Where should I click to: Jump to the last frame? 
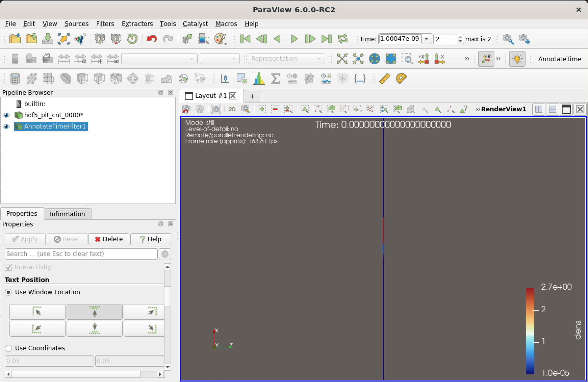click(327, 39)
